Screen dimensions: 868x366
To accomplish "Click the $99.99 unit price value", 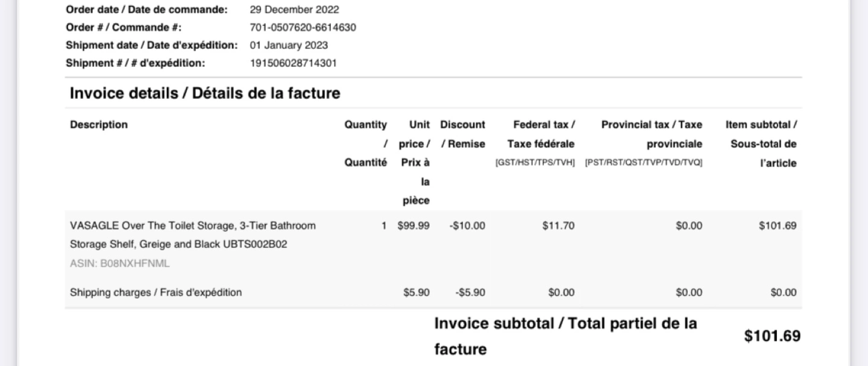I will (414, 226).
